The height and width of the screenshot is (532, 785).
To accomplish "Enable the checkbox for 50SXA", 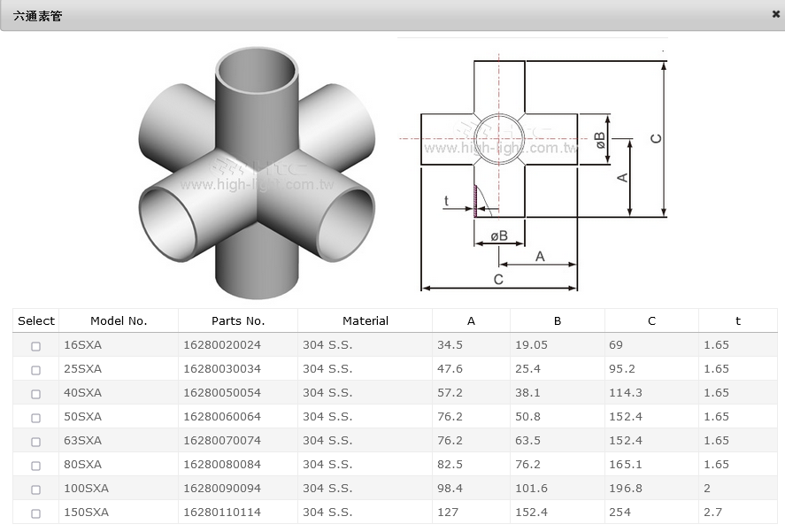I will click(36, 418).
